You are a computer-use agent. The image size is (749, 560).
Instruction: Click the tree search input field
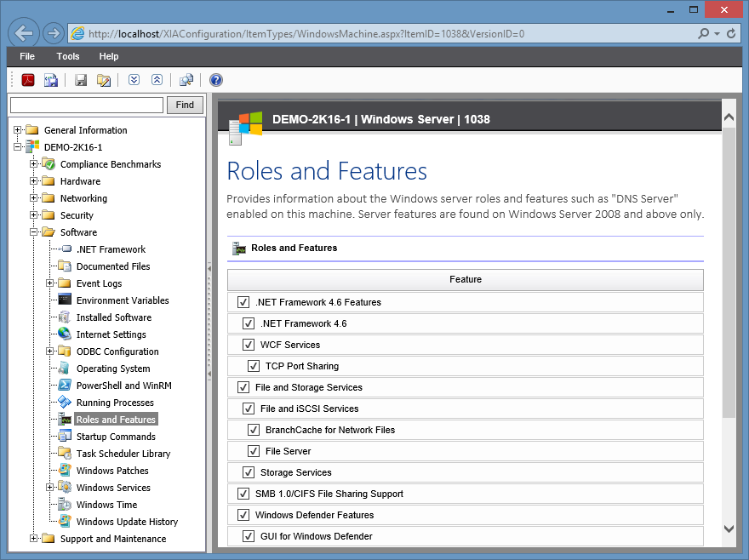[87, 105]
